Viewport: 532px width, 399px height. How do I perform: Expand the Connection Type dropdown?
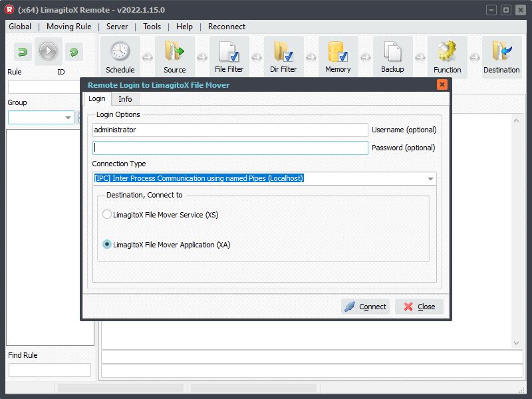tap(430, 178)
